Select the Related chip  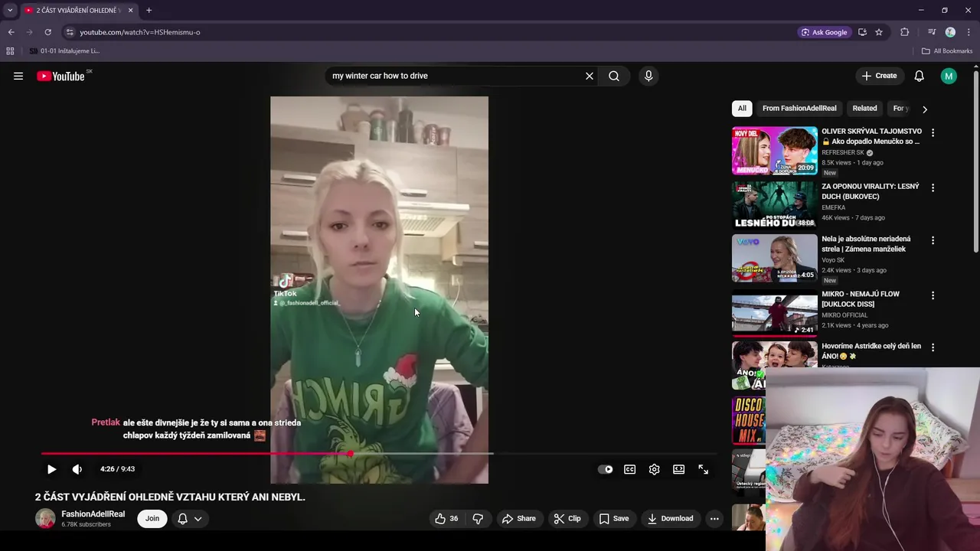coord(864,108)
